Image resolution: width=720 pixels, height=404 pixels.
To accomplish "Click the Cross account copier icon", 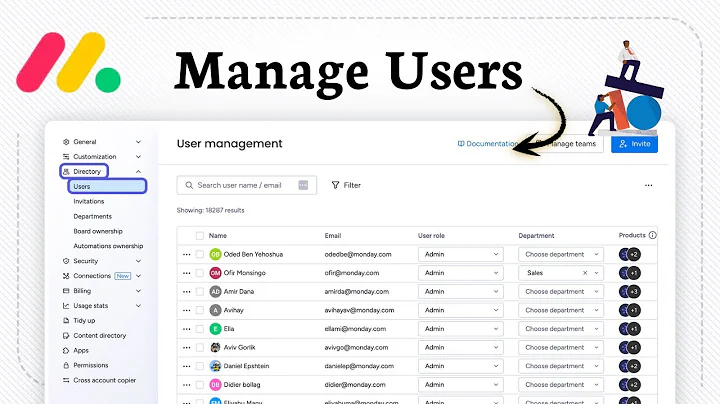I will [x=66, y=380].
